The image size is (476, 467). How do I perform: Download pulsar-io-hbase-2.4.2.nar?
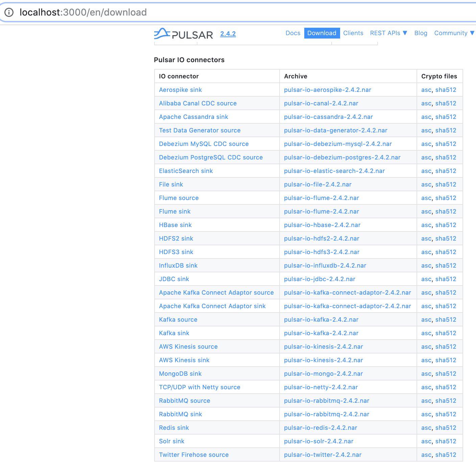322,225
